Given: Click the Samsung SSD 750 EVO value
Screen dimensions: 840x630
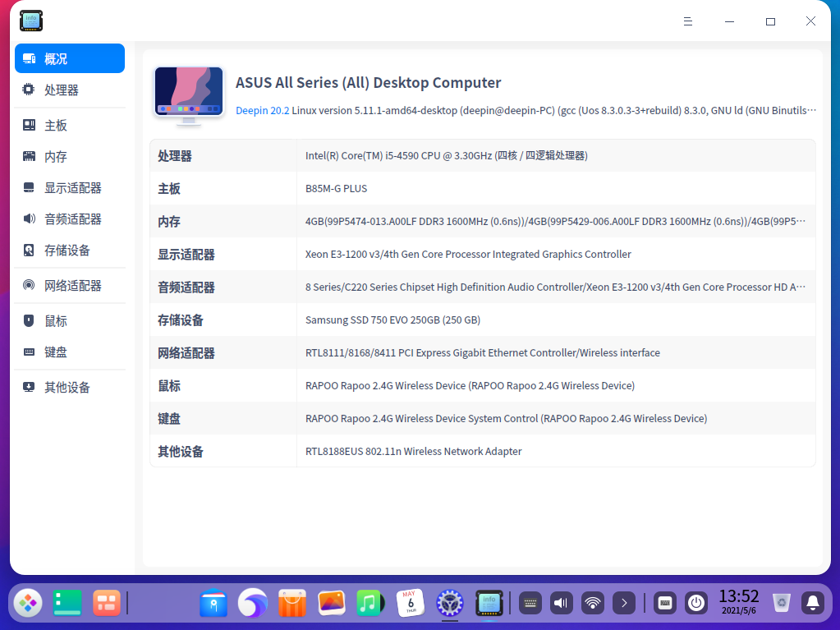Looking at the screenshot, I should [x=392, y=320].
